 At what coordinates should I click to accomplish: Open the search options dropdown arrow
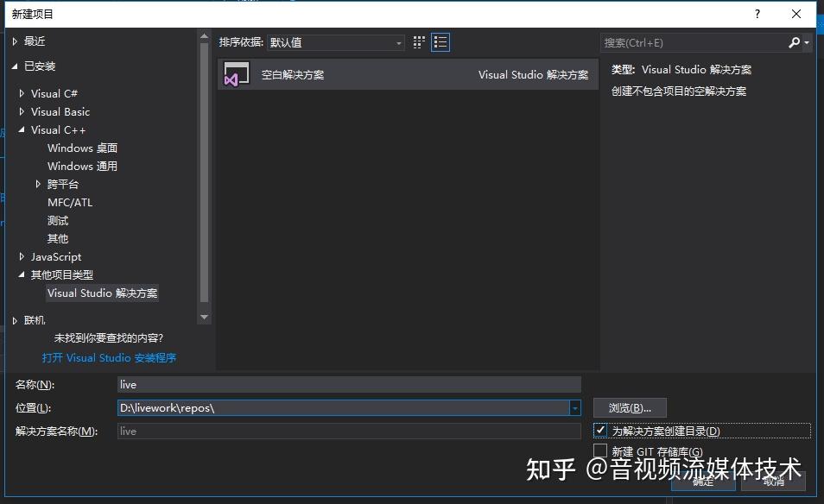click(x=807, y=42)
